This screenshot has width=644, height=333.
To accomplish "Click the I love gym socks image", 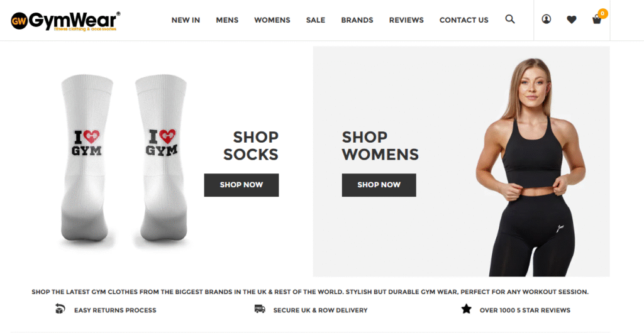I will click(x=124, y=161).
